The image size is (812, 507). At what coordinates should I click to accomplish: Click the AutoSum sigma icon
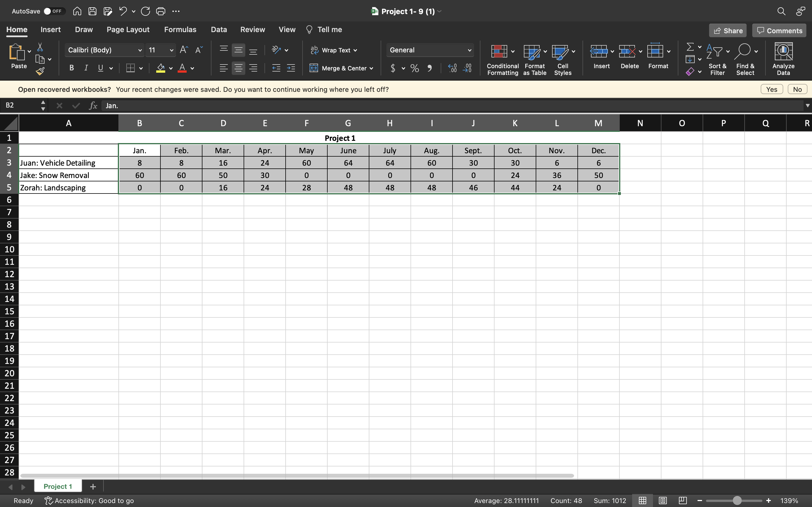(x=690, y=46)
